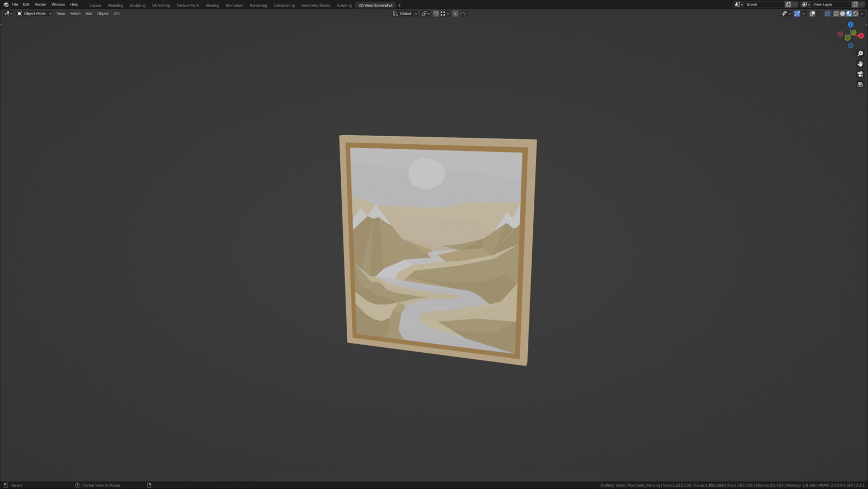Add a workspace with the plus button
Image resolution: width=868 pixels, height=489 pixels.
click(x=400, y=5)
